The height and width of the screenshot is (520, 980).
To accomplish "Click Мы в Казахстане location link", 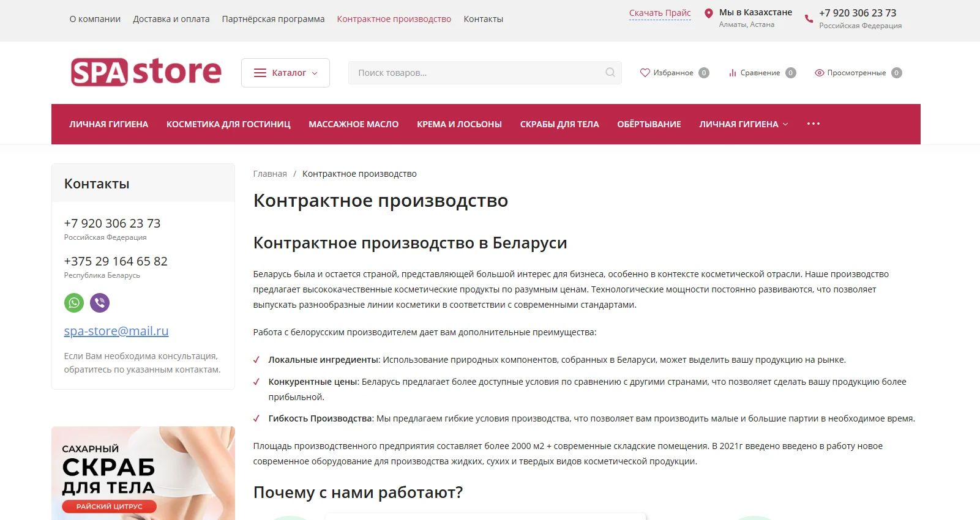I will tap(755, 12).
